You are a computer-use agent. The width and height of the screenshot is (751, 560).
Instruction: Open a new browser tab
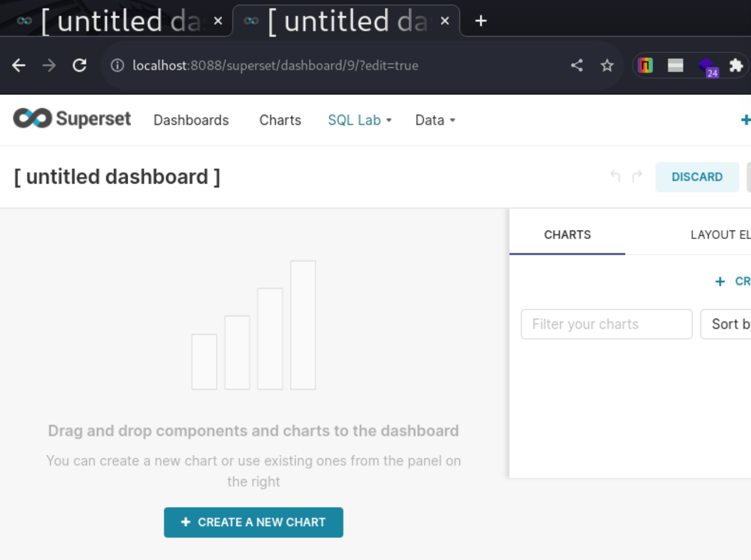(x=481, y=21)
